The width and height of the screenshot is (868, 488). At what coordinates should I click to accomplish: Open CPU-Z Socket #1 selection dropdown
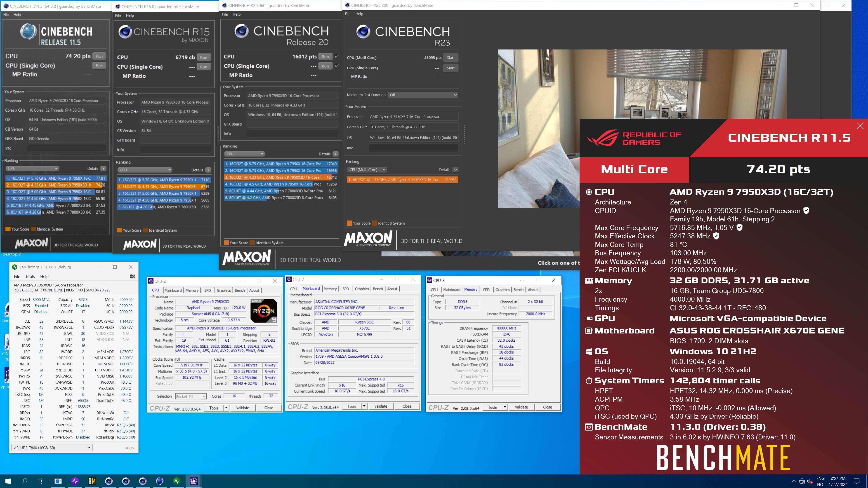pyautogui.click(x=191, y=396)
